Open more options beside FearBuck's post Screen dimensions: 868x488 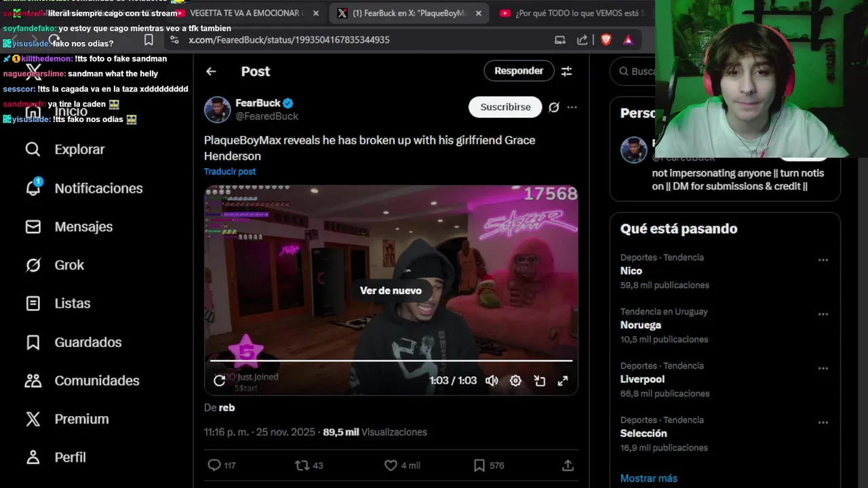point(572,107)
